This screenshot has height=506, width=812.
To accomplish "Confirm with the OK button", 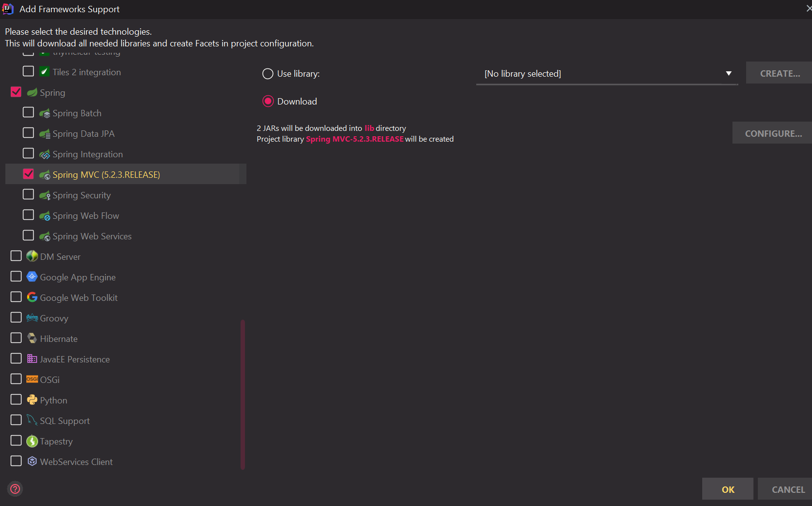I will tap(728, 489).
